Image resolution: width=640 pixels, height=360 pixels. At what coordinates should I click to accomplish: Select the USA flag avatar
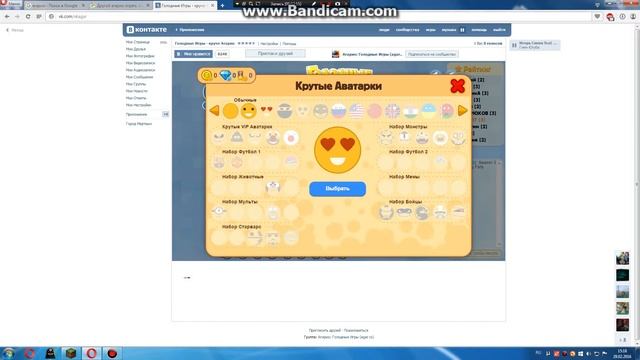point(356,111)
